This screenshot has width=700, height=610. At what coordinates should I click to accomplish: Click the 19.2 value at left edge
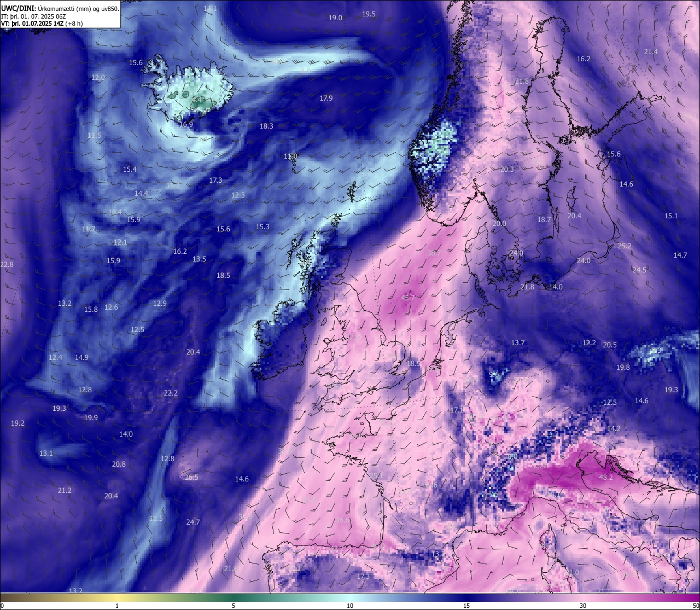click(x=17, y=423)
